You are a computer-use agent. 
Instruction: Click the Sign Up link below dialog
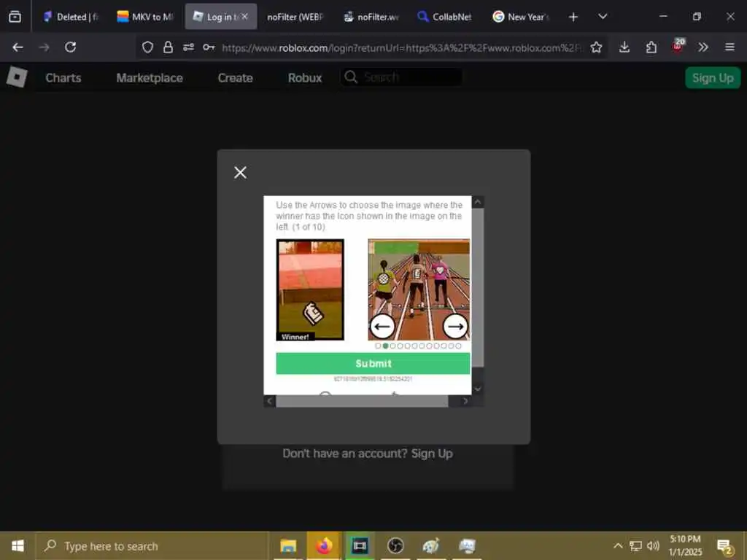432,454
